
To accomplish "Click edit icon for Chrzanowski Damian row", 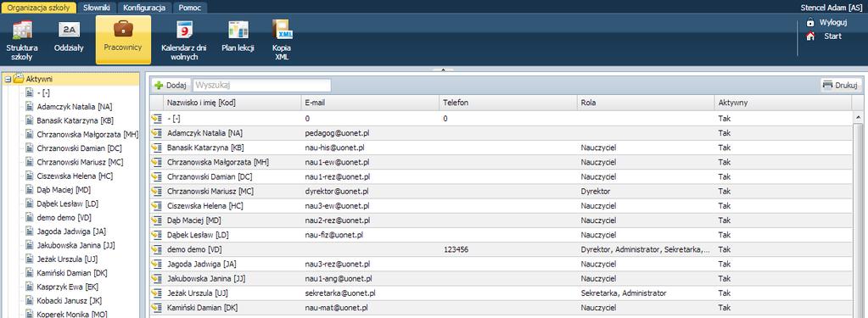I will coord(156,176).
